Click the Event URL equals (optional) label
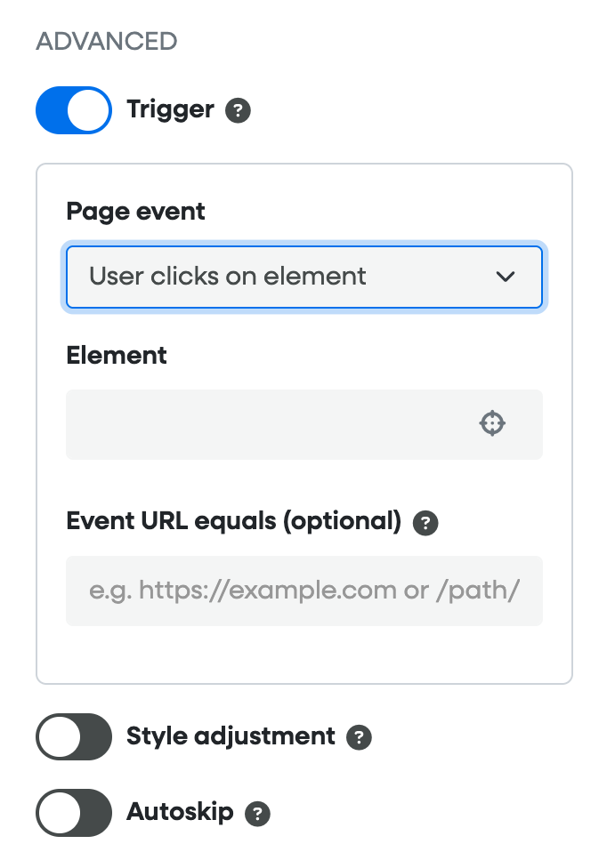The image size is (607, 868). click(234, 521)
